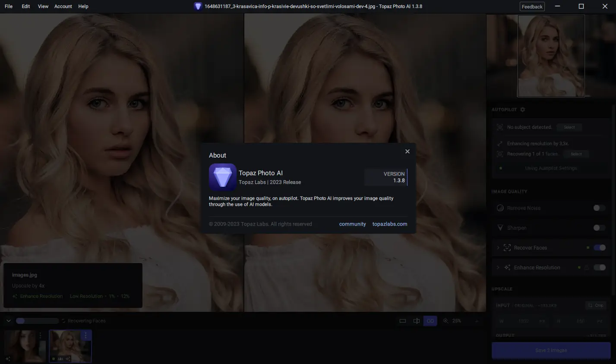This screenshot has width=616, height=364.
Task: Click Select next to No subject detected
Action: click(569, 127)
